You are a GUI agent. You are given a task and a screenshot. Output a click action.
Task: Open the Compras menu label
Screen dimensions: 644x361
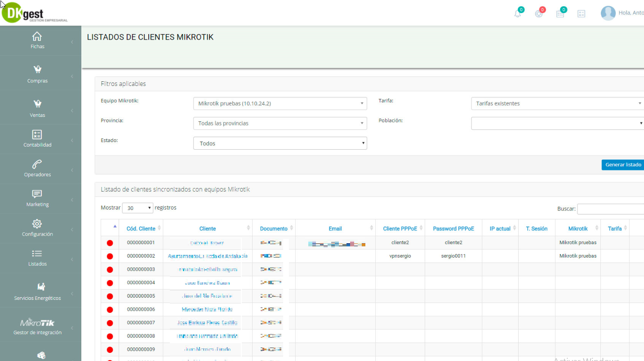pyautogui.click(x=37, y=81)
